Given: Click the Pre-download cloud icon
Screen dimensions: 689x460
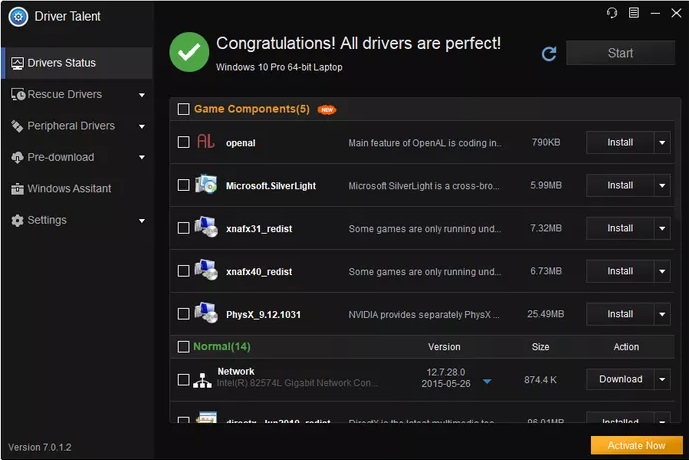Looking at the screenshot, I should (x=17, y=157).
